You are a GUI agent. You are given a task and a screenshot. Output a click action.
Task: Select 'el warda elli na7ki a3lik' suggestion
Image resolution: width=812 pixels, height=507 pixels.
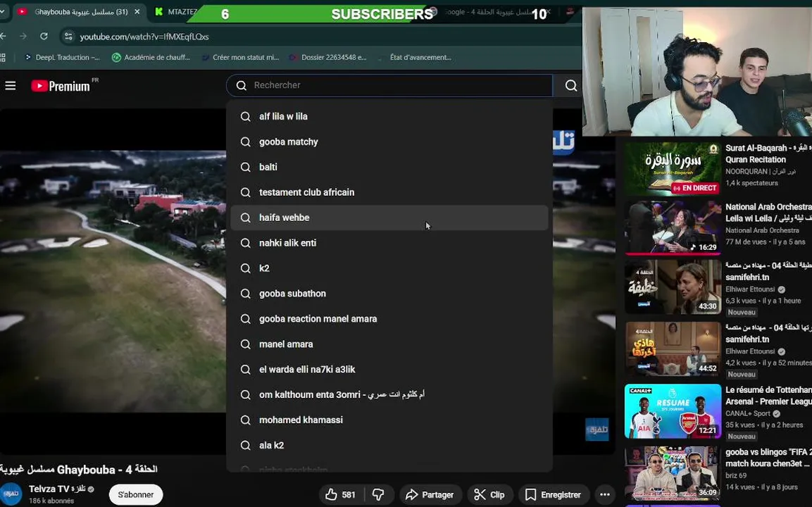click(389, 370)
